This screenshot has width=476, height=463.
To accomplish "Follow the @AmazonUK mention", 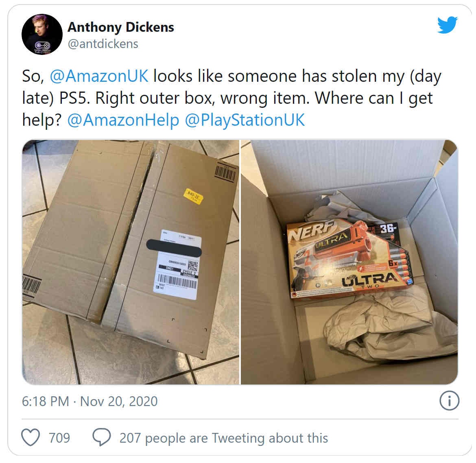I will click(99, 76).
